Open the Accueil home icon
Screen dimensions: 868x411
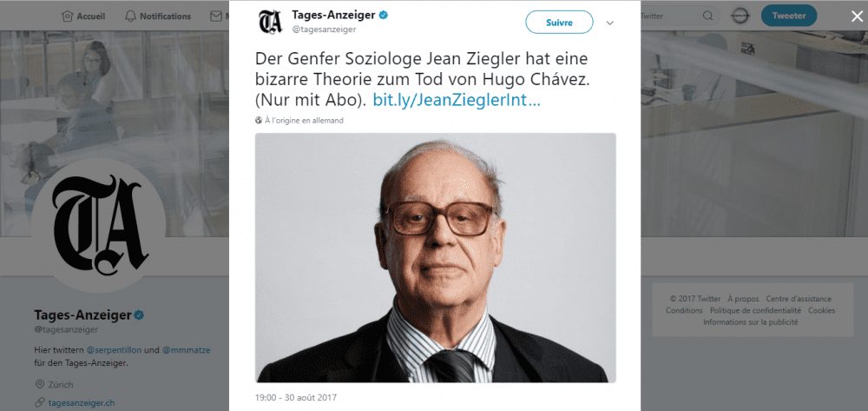[x=68, y=16]
